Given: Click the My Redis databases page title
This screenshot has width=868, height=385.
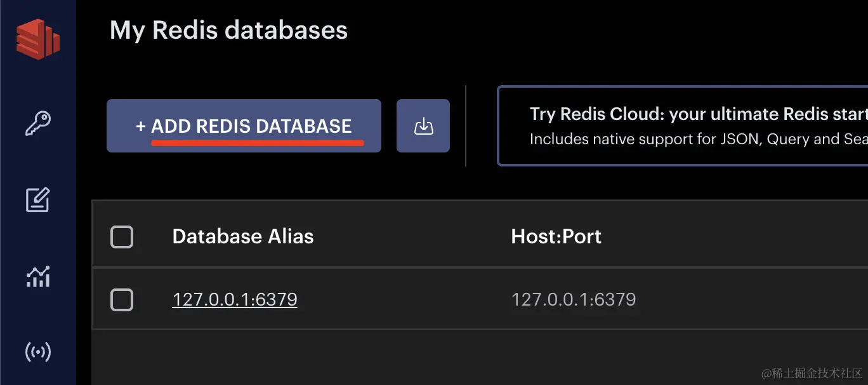Looking at the screenshot, I should pos(228,30).
